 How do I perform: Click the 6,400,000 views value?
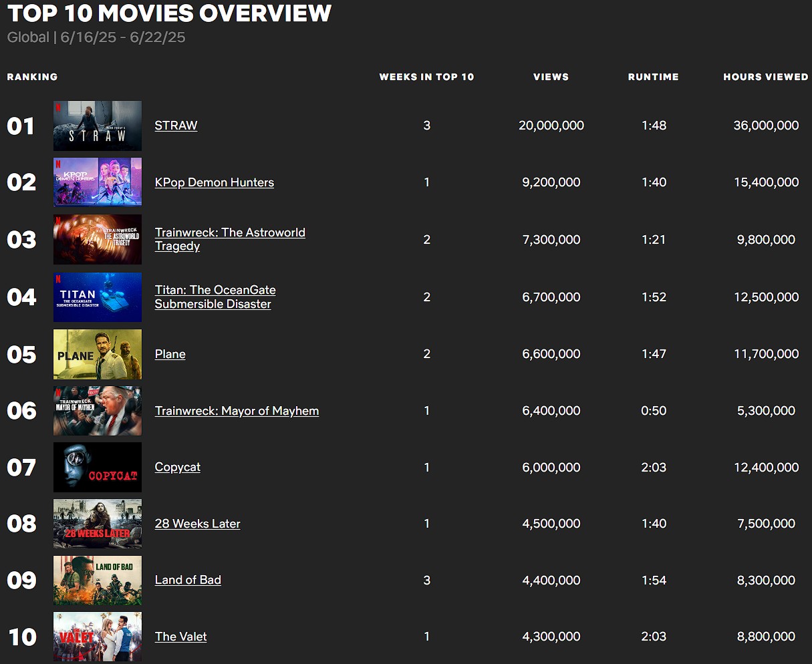[x=551, y=411]
